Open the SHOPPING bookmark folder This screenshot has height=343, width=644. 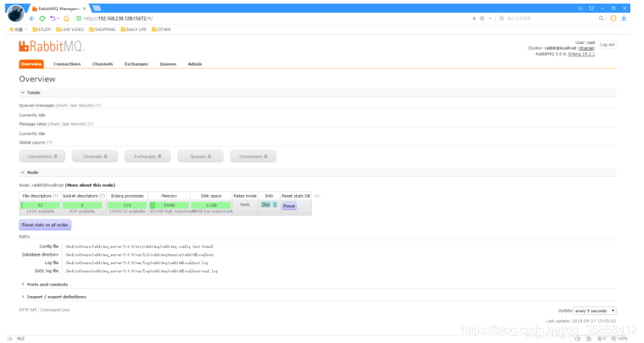click(x=103, y=30)
